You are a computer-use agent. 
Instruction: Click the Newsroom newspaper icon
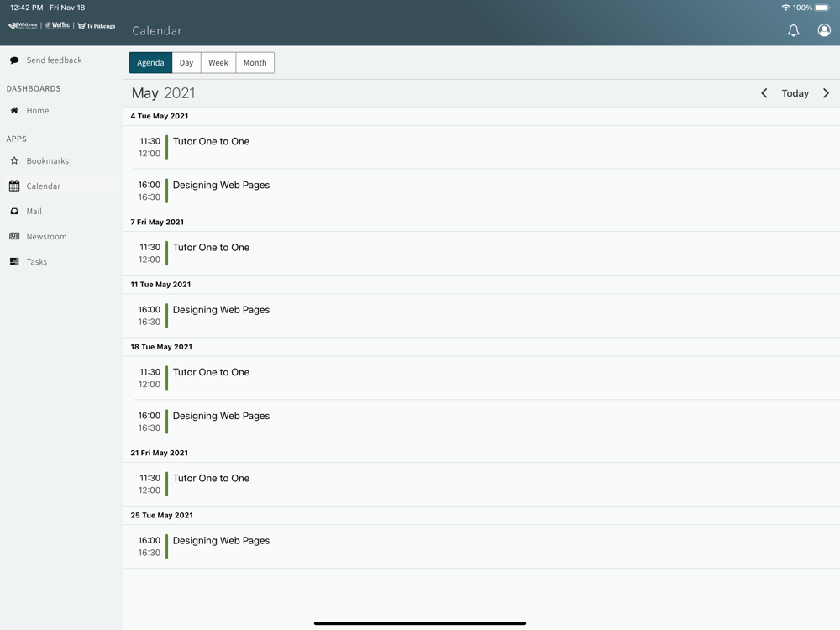pyautogui.click(x=14, y=236)
